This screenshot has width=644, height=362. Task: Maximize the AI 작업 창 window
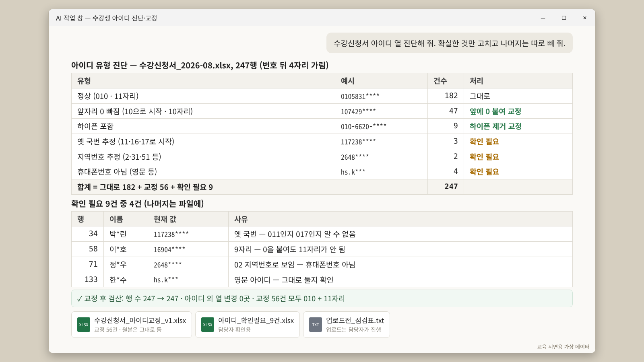click(x=564, y=18)
